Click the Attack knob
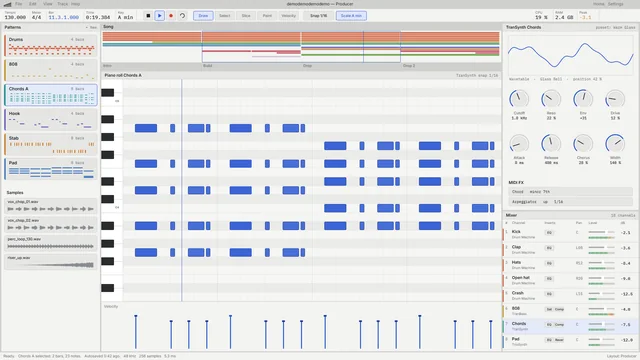This screenshot has width=640, height=360. (519, 144)
